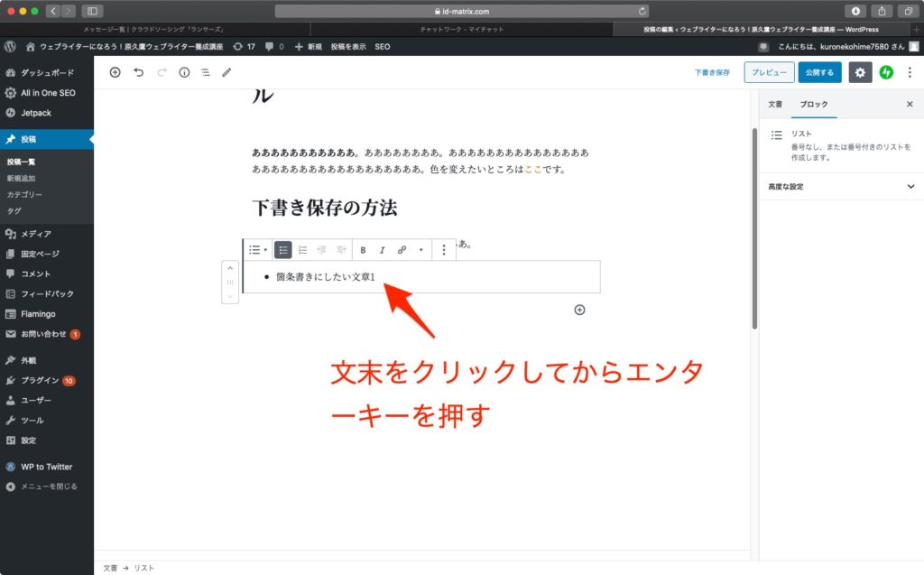Screen dimensions: 924x575
Task: Outdent the list item
Action: pos(322,250)
